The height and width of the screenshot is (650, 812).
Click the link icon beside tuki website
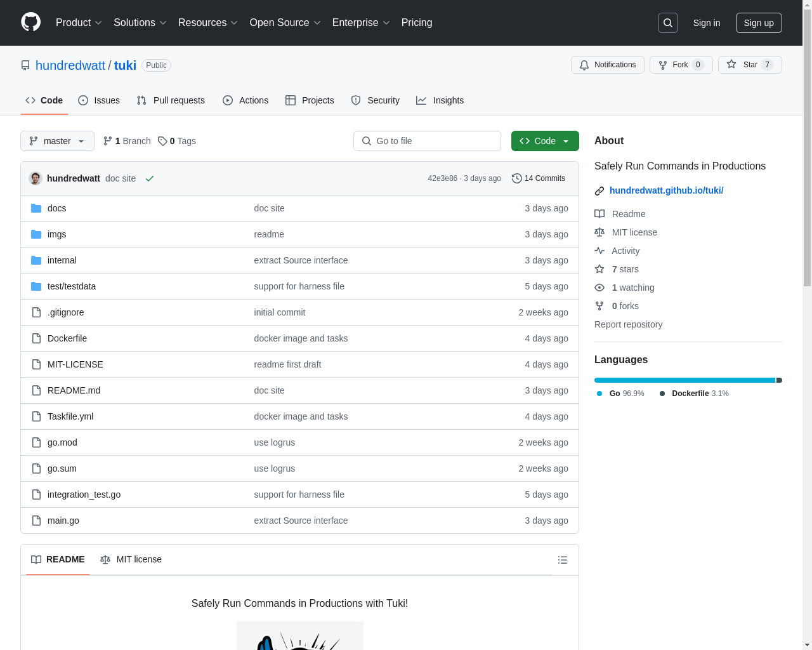coord(599,191)
